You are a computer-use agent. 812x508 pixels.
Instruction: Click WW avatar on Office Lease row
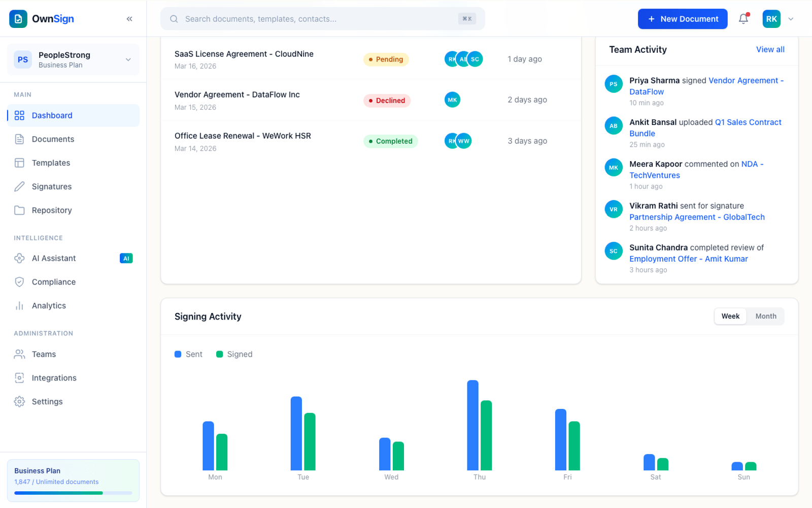point(464,141)
